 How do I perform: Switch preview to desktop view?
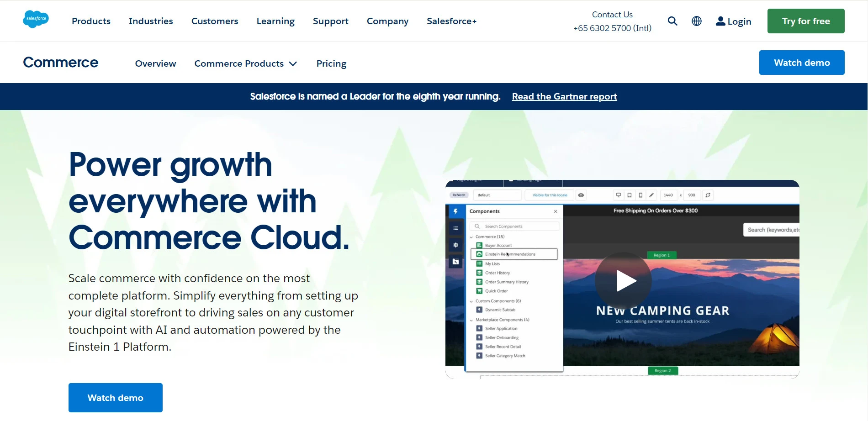(x=619, y=195)
